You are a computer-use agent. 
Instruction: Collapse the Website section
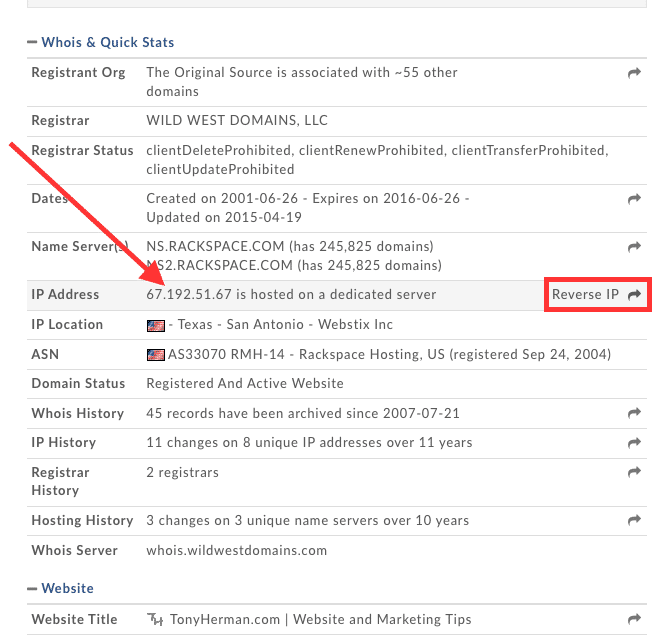coord(32,589)
